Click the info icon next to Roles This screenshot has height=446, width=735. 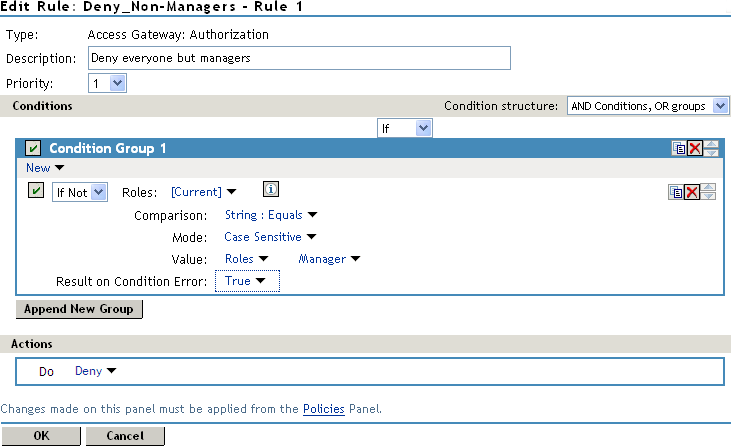pyautogui.click(x=269, y=190)
